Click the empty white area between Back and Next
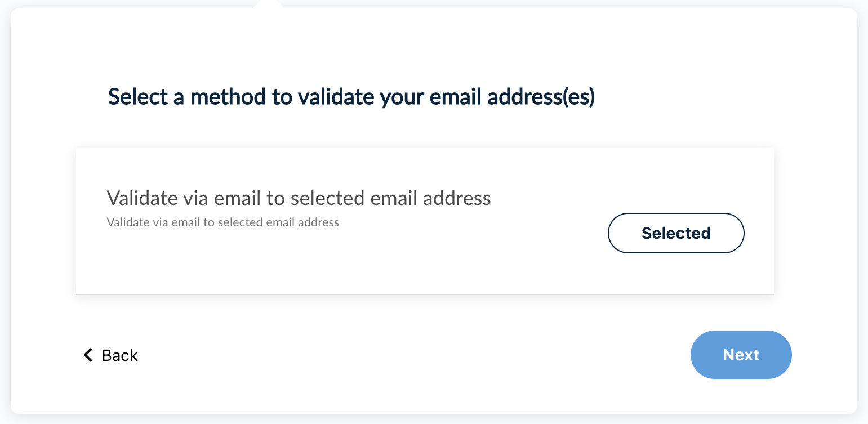 411,355
